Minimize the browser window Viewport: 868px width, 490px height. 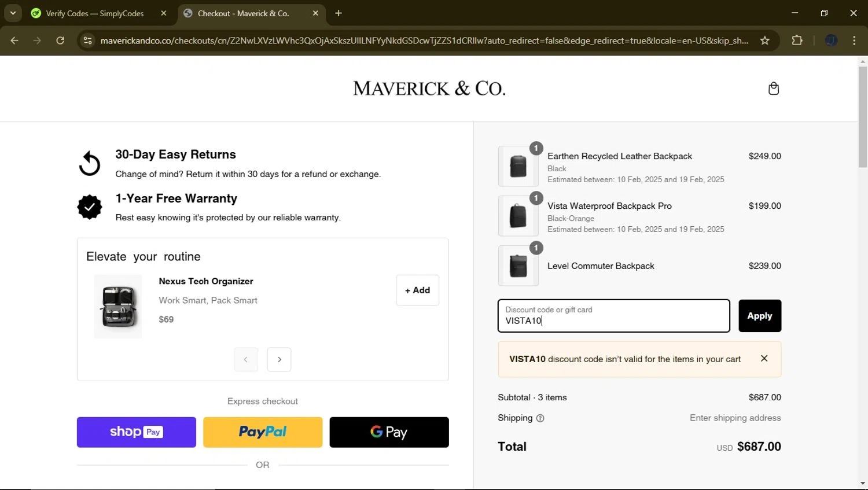(795, 13)
